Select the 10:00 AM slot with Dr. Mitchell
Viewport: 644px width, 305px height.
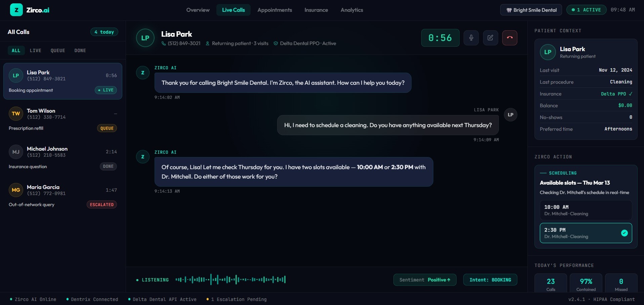coord(586,210)
